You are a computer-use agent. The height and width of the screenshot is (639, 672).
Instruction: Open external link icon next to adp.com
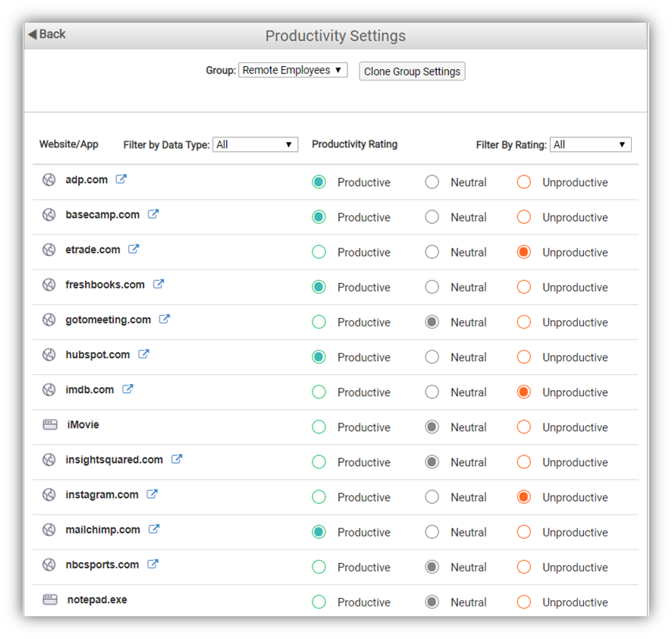[x=121, y=179]
